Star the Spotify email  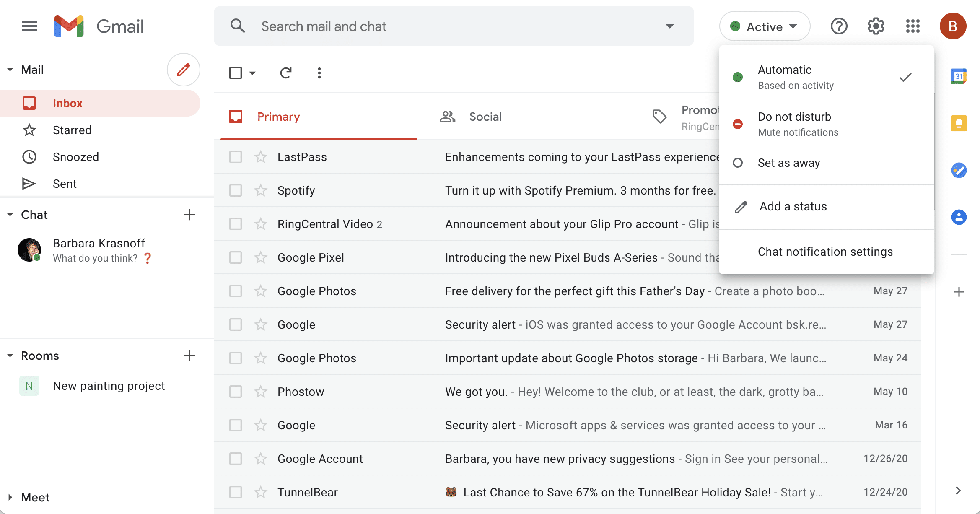(261, 190)
